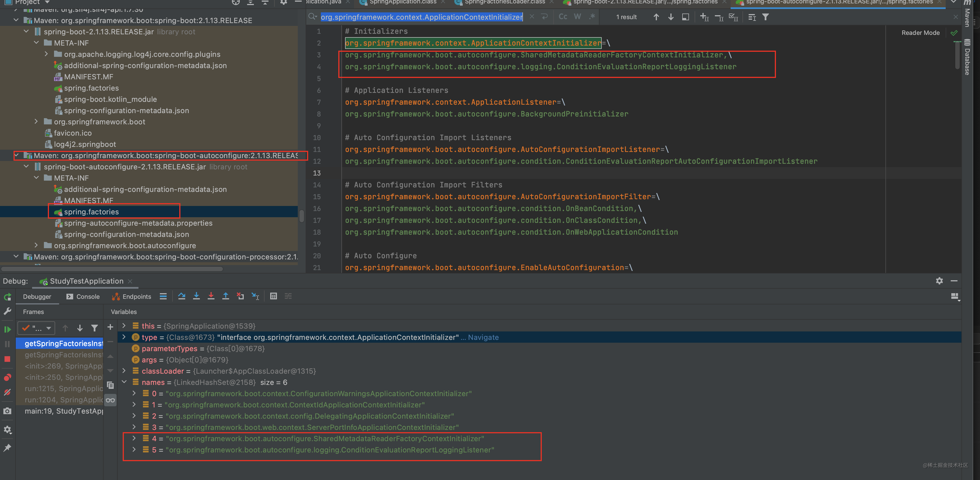The width and height of the screenshot is (980, 480).
Task: Expand org.springframework.boot.autoconfigure package folder
Action: 36,246
